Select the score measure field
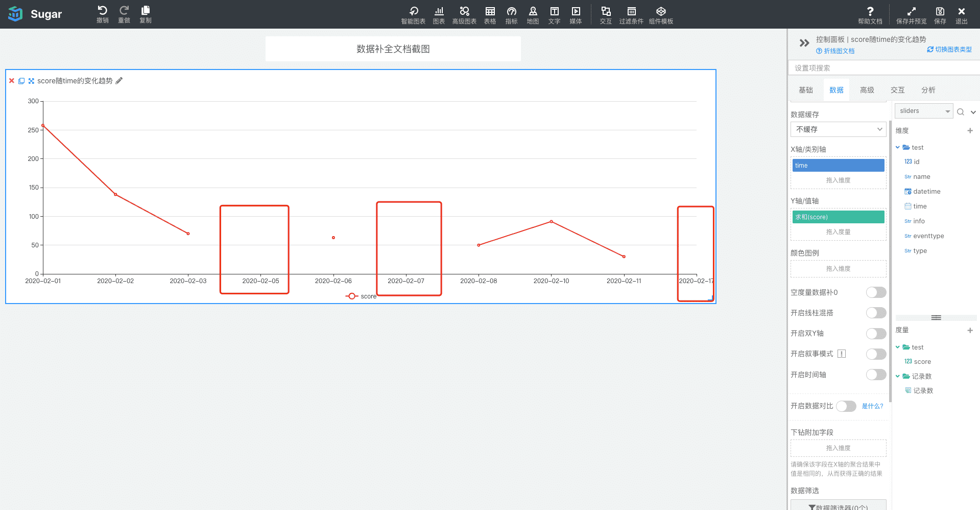This screenshot has width=980, height=510. pos(918,362)
